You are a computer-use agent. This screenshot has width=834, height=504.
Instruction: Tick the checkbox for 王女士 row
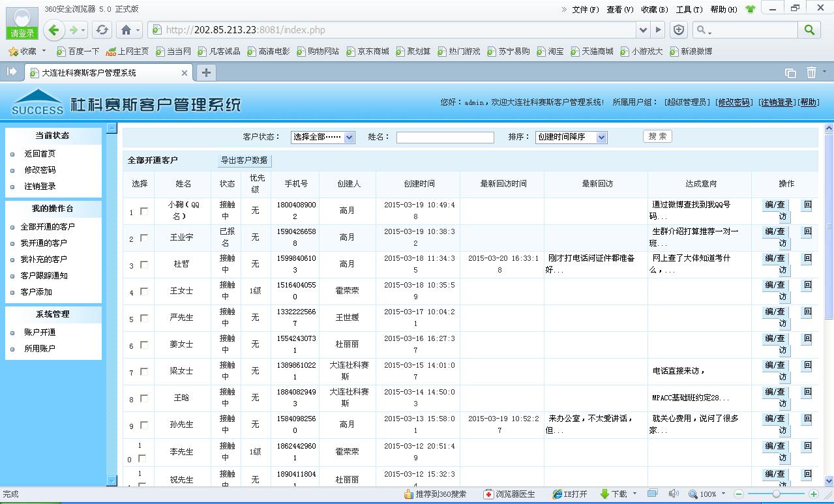(x=144, y=291)
